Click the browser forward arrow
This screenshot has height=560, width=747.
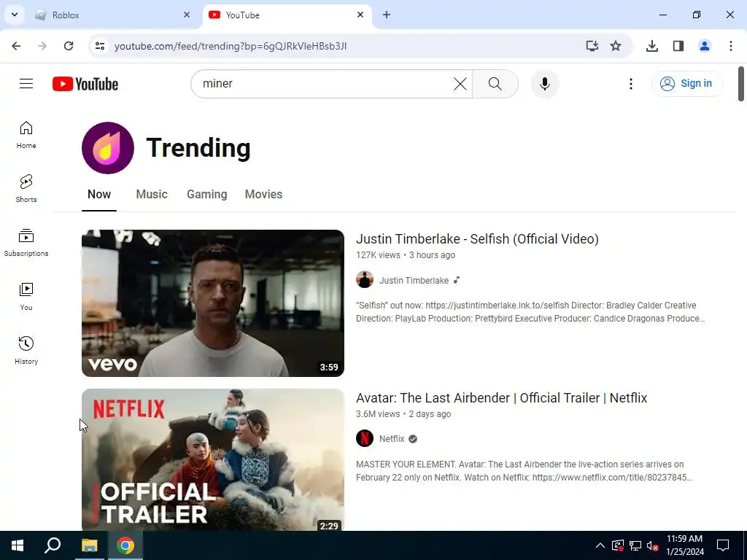[42, 46]
